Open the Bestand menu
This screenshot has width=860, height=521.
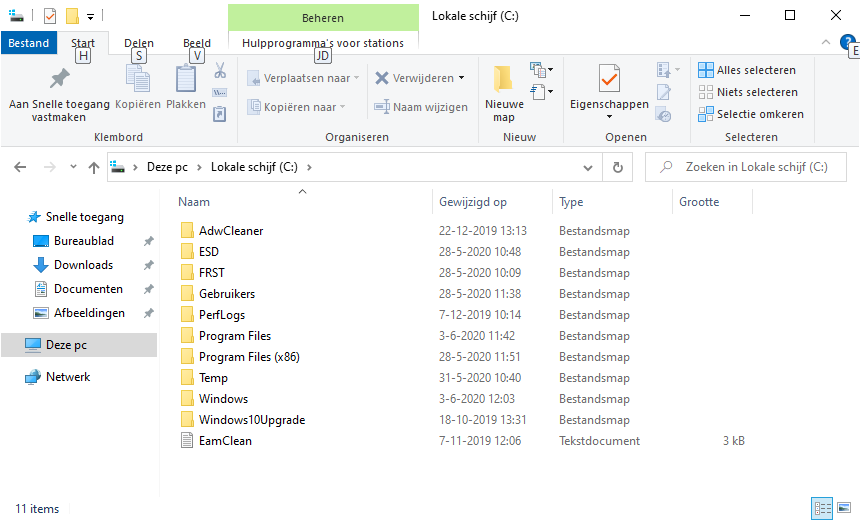coord(29,43)
